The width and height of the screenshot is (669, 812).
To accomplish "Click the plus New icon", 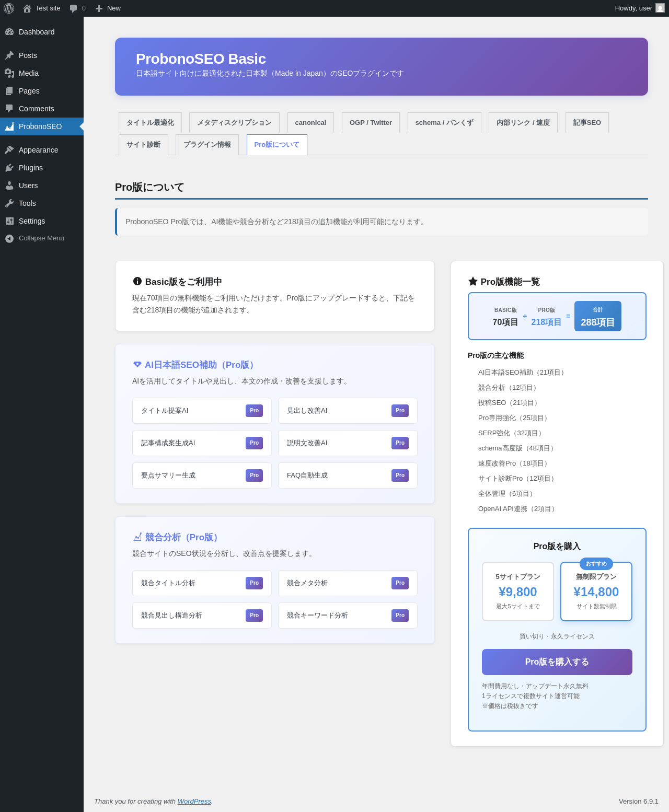I will (99, 8).
